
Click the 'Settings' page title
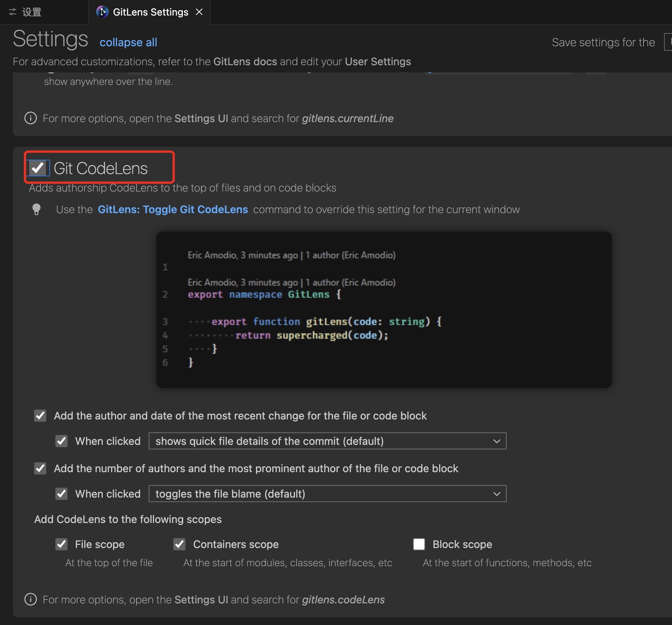point(50,39)
